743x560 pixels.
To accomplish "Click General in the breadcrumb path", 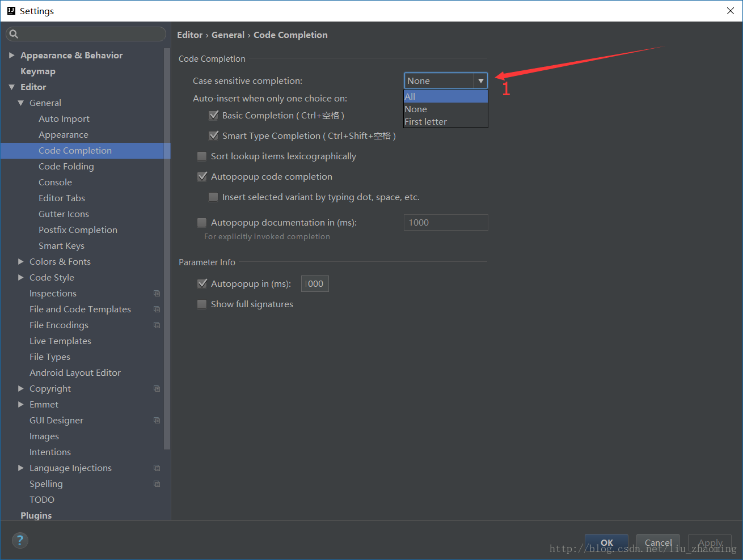I will point(228,35).
